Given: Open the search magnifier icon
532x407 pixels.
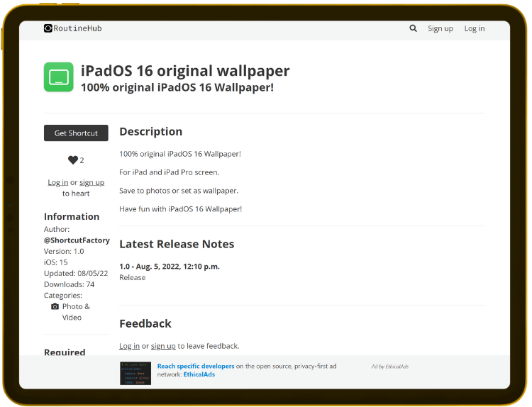Looking at the screenshot, I should point(413,28).
